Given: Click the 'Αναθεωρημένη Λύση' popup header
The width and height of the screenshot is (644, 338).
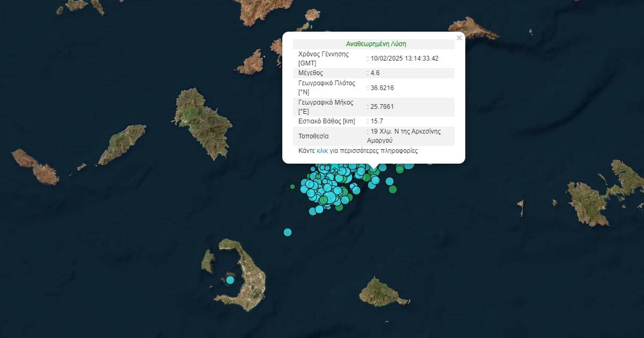Looking at the screenshot, I should [x=373, y=44].
